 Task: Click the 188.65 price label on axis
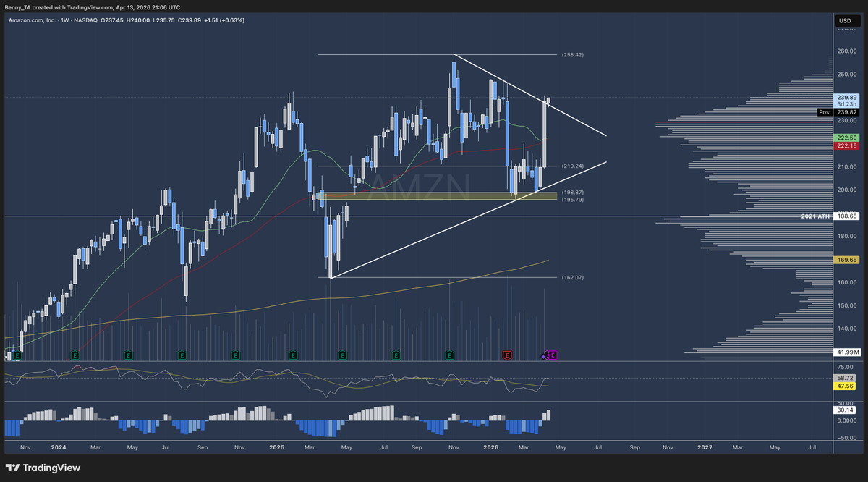847,216
